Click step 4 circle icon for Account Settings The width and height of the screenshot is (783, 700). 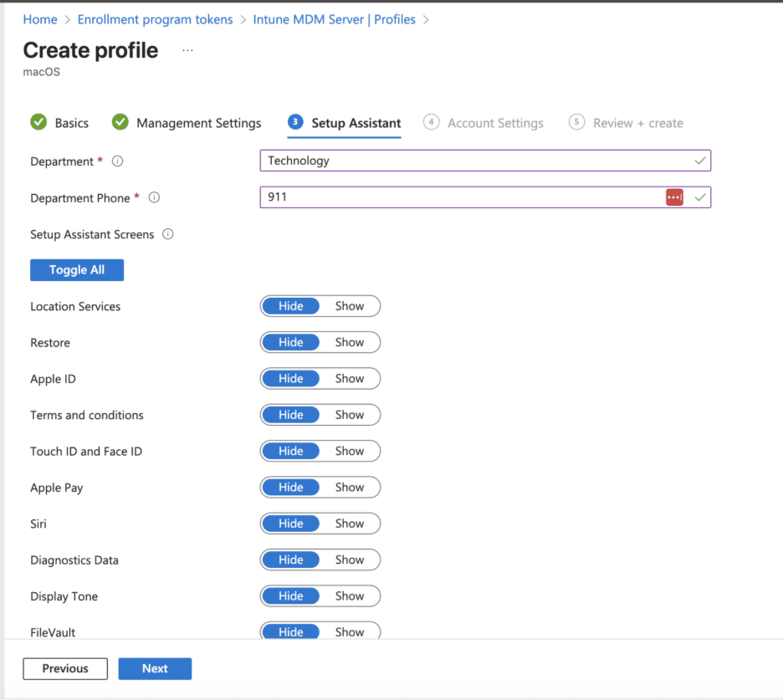click(431, 123)
